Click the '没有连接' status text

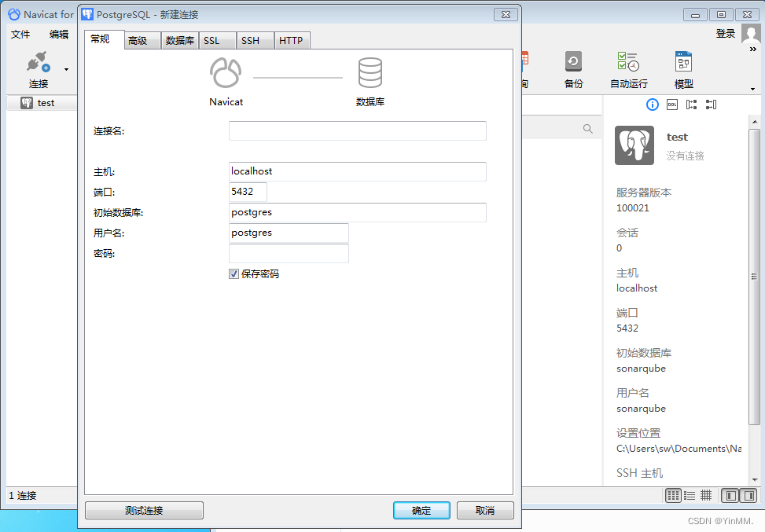coord(685,156)
